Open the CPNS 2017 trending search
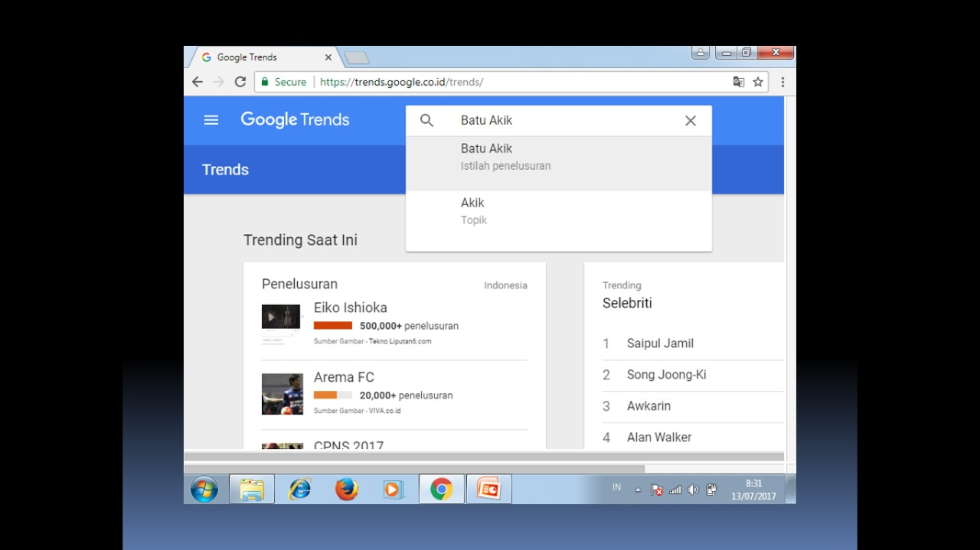The height and width of the screenshot is (550, 980). coord(348,444)
